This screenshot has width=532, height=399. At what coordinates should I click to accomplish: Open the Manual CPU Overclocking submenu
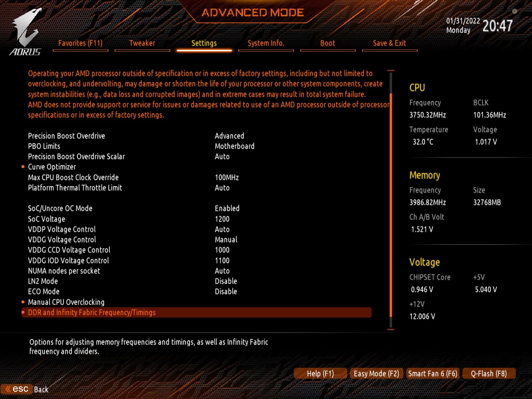tap(66, 302)
